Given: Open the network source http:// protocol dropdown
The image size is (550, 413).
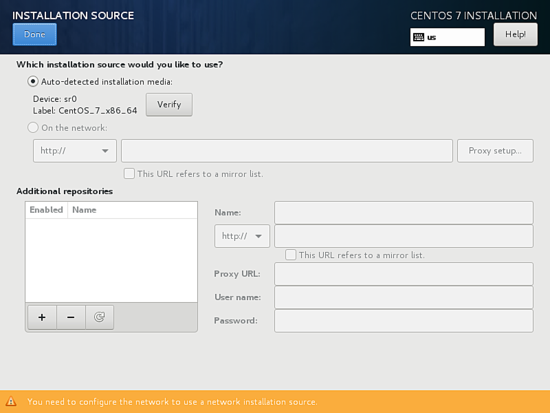Looking at the screenshot, I should pos(75,151).
